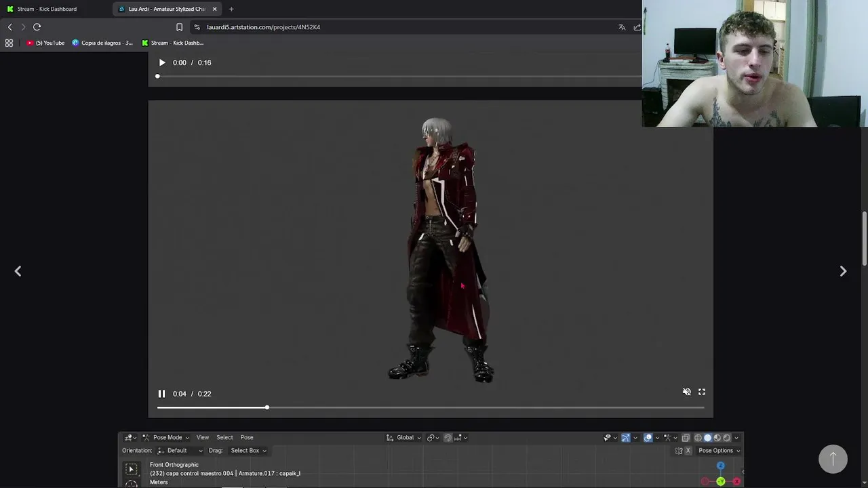Select rendered viewport shading
The image size is (868, 488).
727,438
